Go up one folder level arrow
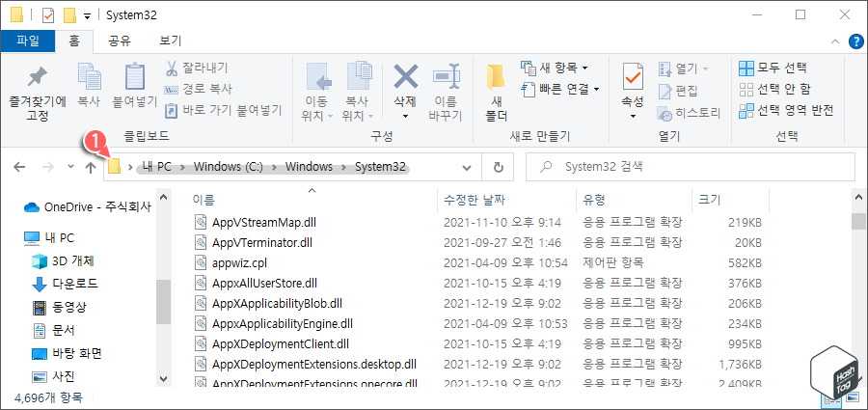The image size is (868, 410). [x=91, y=167]
